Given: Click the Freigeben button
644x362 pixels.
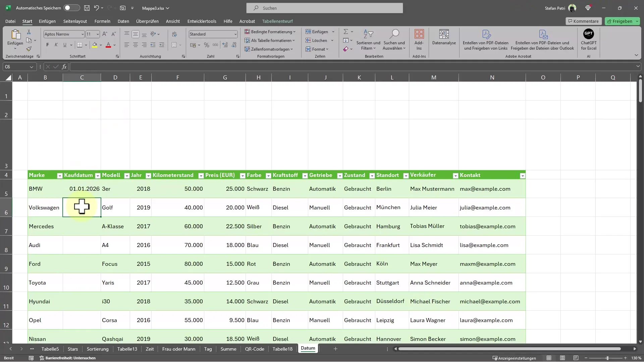Looking at the screenshot, I should pos(622,21).
